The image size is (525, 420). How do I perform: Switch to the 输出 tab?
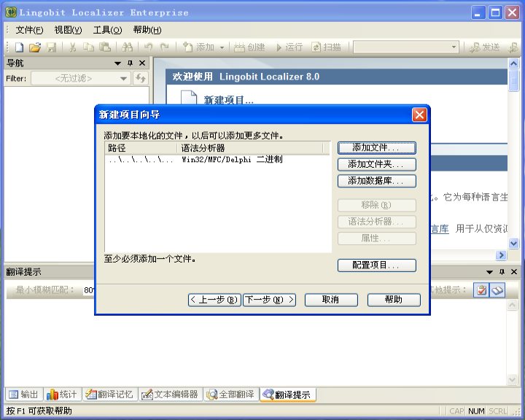point(24,394)
